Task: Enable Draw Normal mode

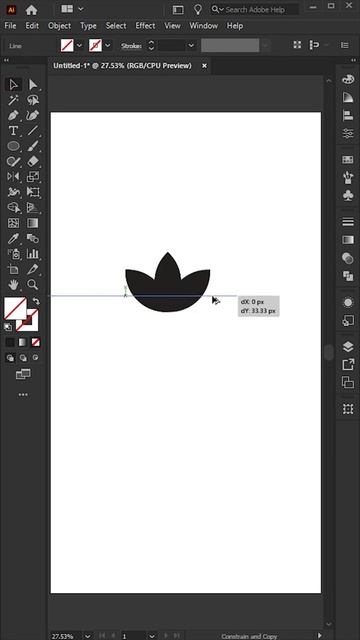Action: [10, 358]
